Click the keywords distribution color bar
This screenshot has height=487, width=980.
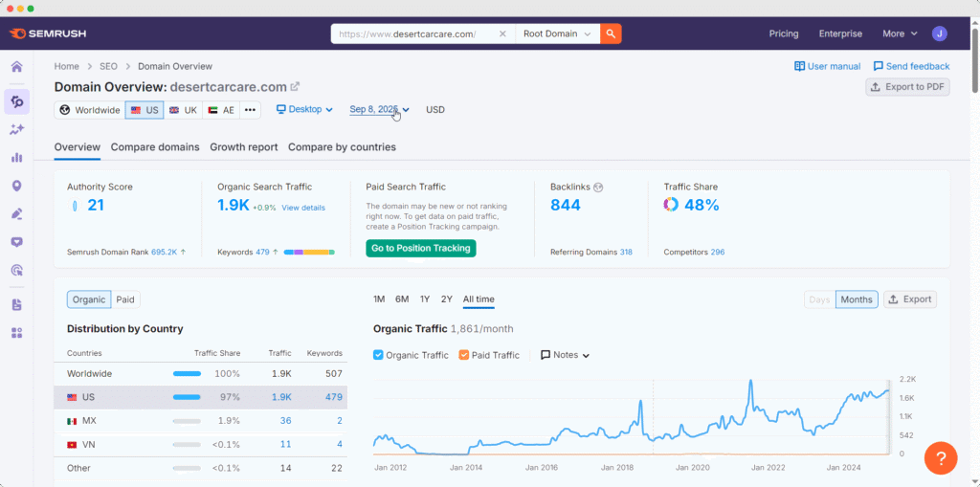click(x=309, y=253)
